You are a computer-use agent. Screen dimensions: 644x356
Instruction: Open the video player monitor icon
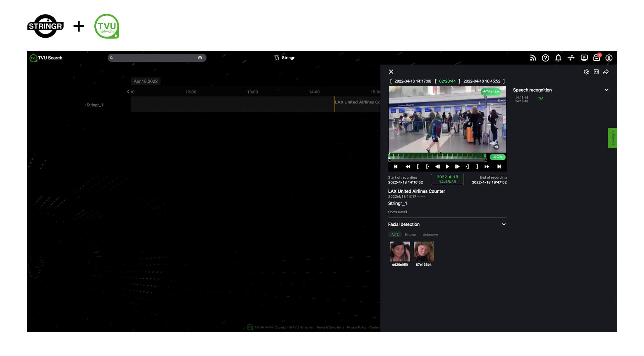click(x=584, y=58)
